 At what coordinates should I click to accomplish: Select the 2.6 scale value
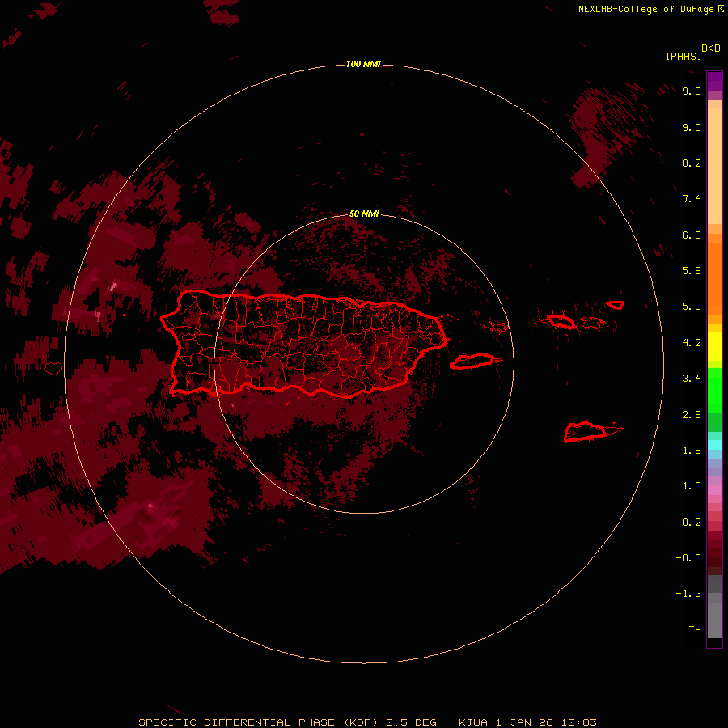[692, 415]
